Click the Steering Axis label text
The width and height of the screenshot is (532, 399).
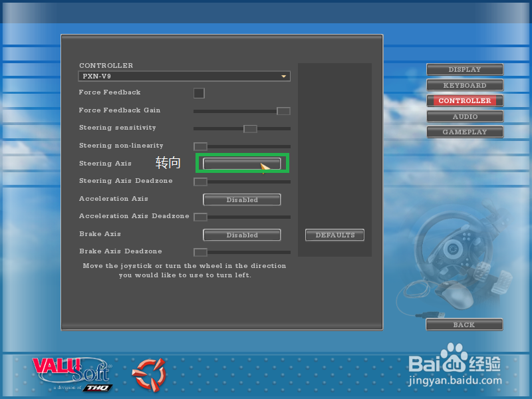(x=105, y=163)
